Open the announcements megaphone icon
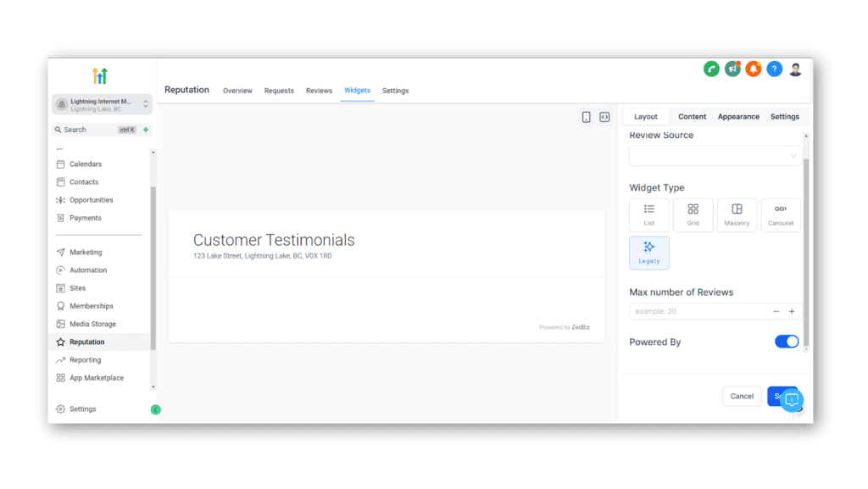The image size is (868, 489). point(734,69)
